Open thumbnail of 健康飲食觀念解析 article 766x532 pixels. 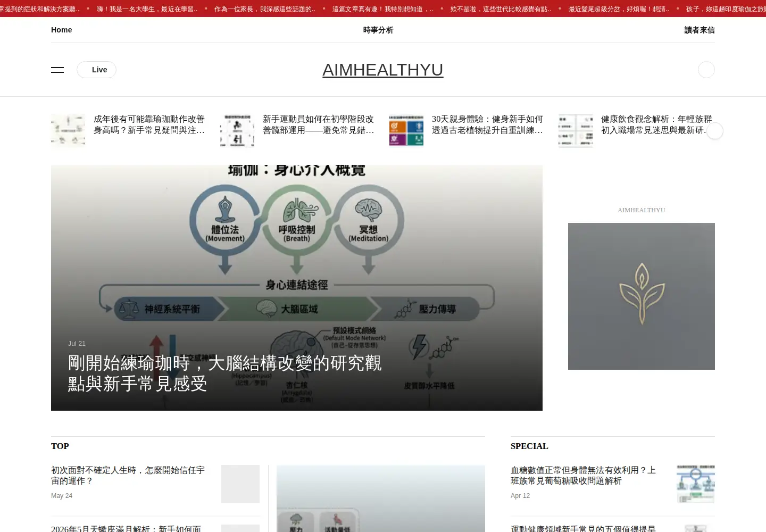click(576, 131)
